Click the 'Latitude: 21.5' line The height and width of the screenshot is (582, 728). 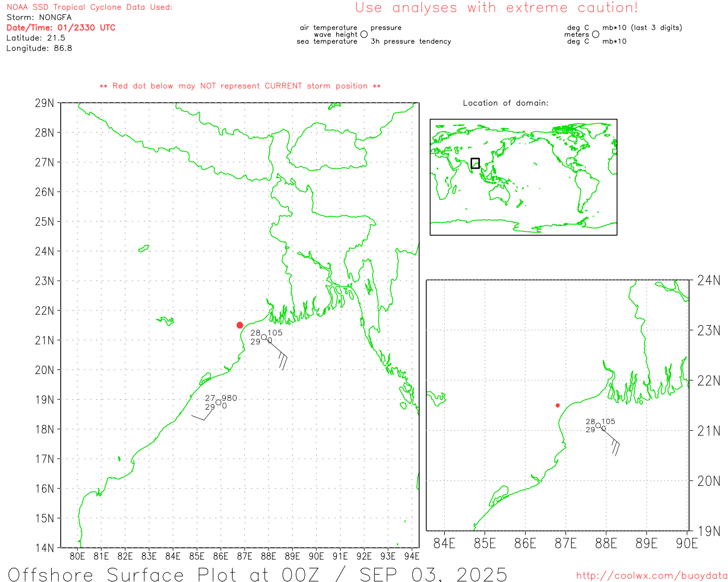36,38
